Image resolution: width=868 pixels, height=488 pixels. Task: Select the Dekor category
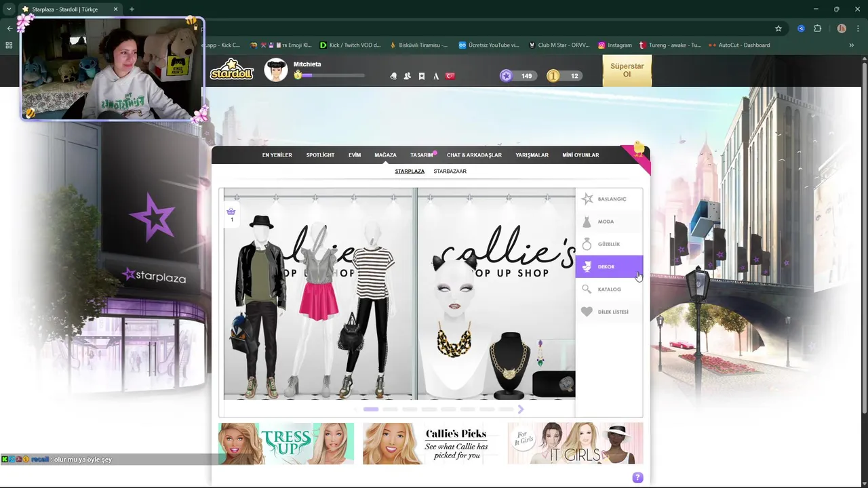point(609,266)
